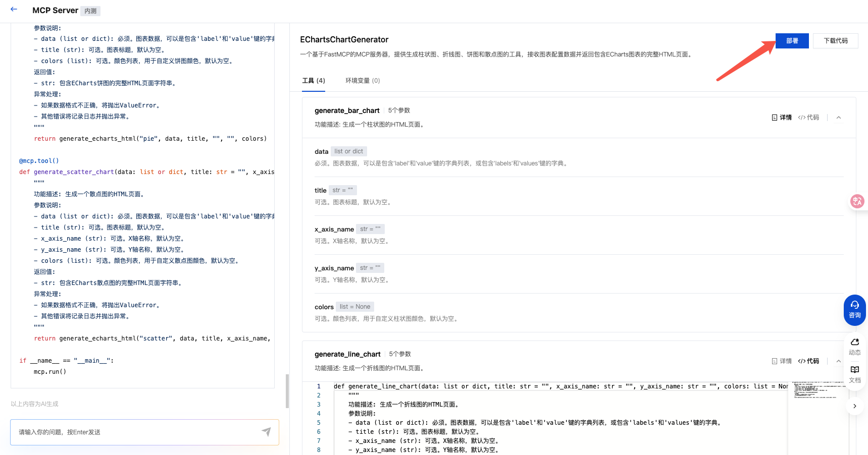Click the 部署 deploy button
This screenshot has height=455, width=868.
tap(792, 41)
